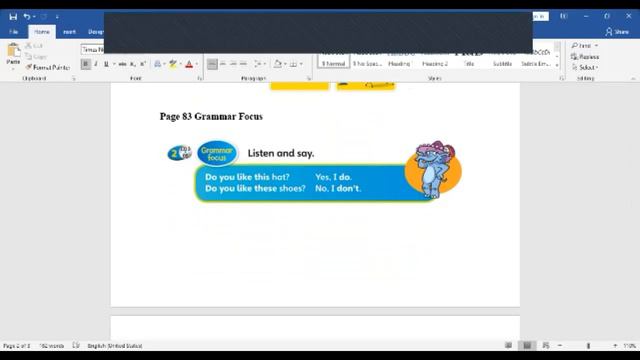The height and width of the screenshot is (360, 640).
Task: Click the Share button
Action: pyautogui.click(x=617, y=32)
